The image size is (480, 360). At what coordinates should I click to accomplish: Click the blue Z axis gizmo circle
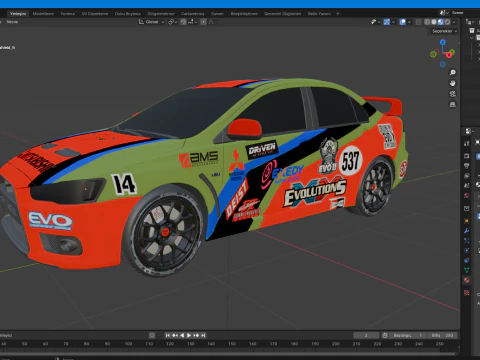(443, 42)
